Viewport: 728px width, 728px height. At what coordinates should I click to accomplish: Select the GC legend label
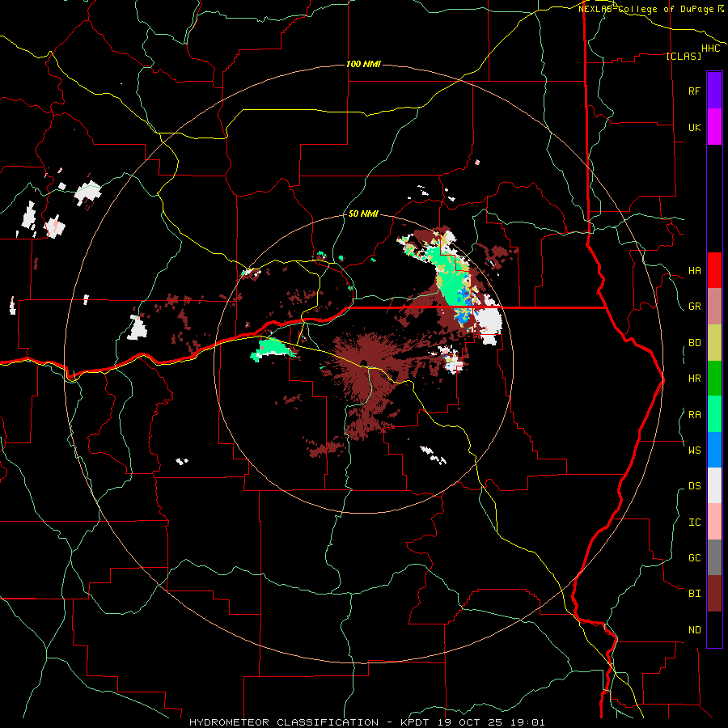coord(694,558)
